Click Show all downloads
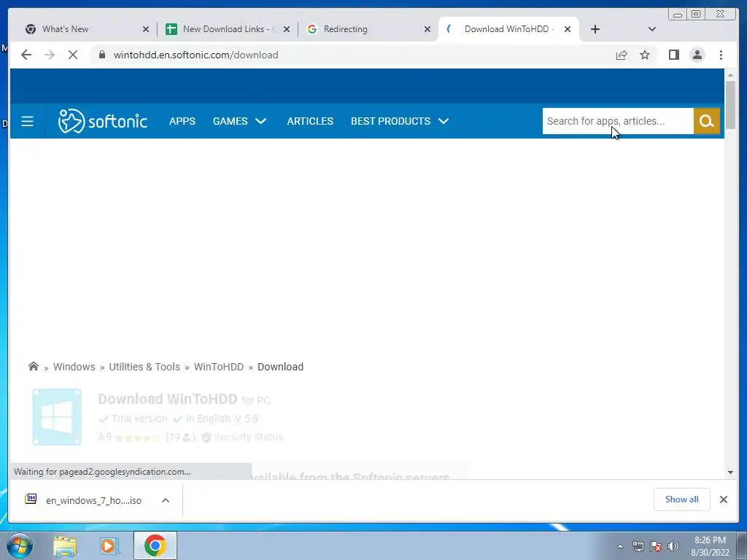Viewport: 747px width, 560px height. pos(682,499)
